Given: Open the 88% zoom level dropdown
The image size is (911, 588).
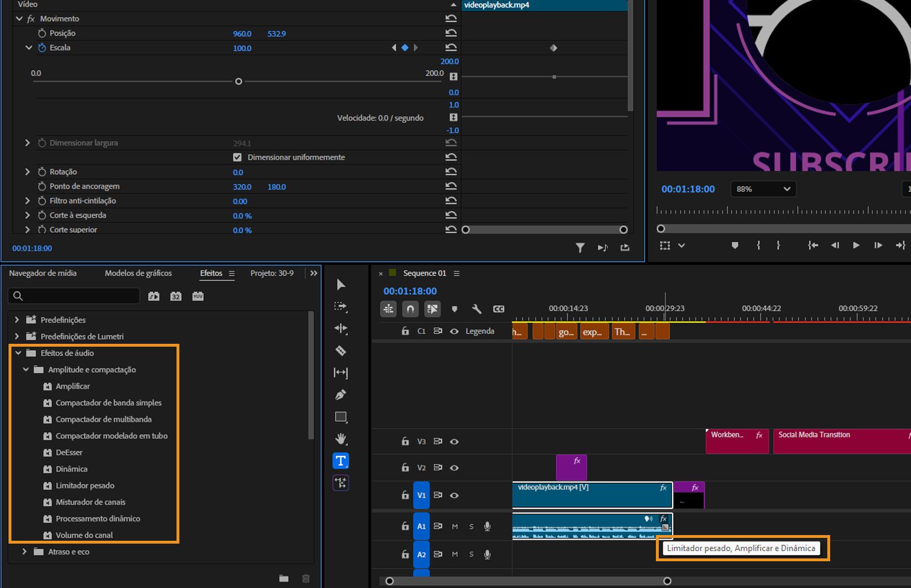Looking at the screenshot, I should pos(763,189).
